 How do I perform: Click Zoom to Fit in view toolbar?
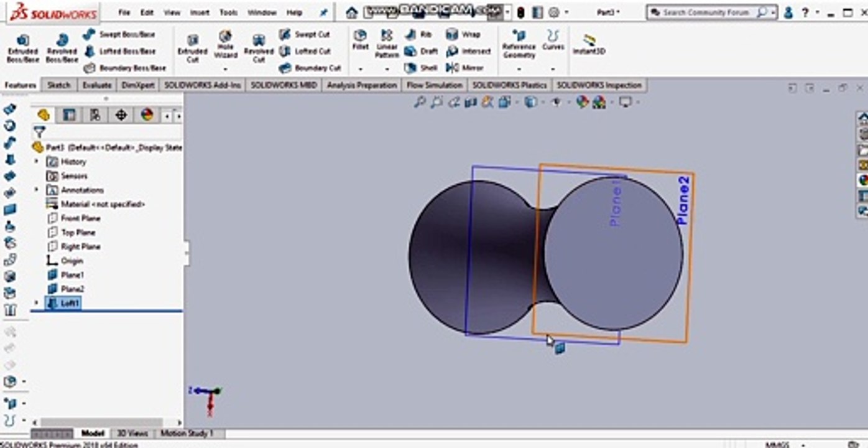point(420,102)
